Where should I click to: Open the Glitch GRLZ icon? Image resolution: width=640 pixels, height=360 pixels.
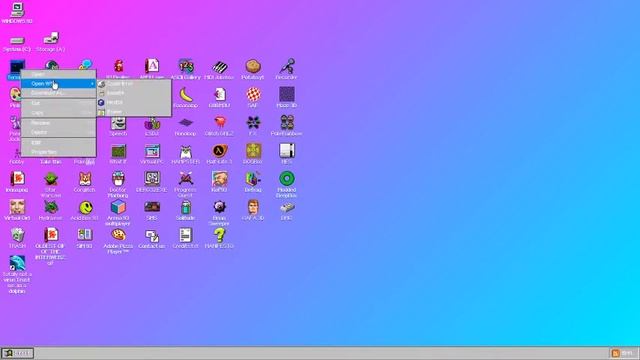point(219,126)
